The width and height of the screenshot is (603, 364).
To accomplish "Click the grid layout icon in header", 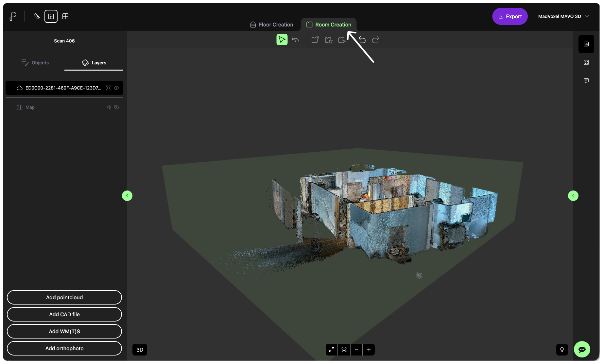I will [65, 16].
